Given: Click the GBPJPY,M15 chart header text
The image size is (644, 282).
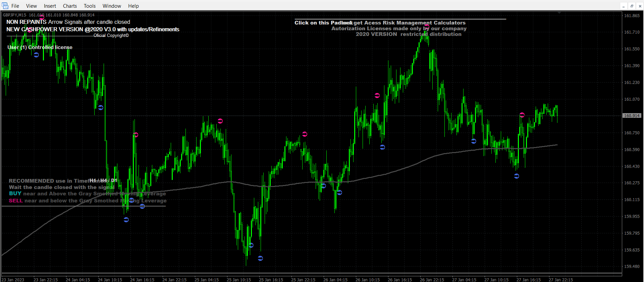Looking at the screenshot, I should 14,15.
